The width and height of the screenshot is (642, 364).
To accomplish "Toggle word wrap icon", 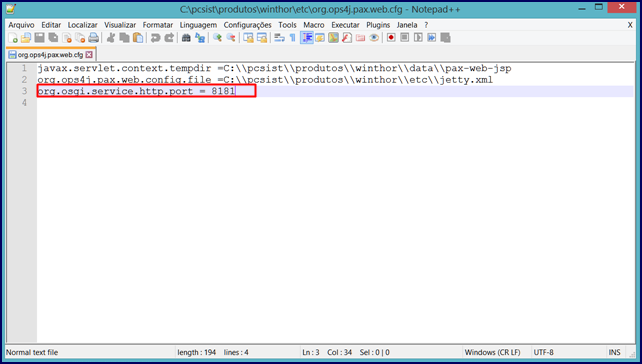I will tap(279, 38).
